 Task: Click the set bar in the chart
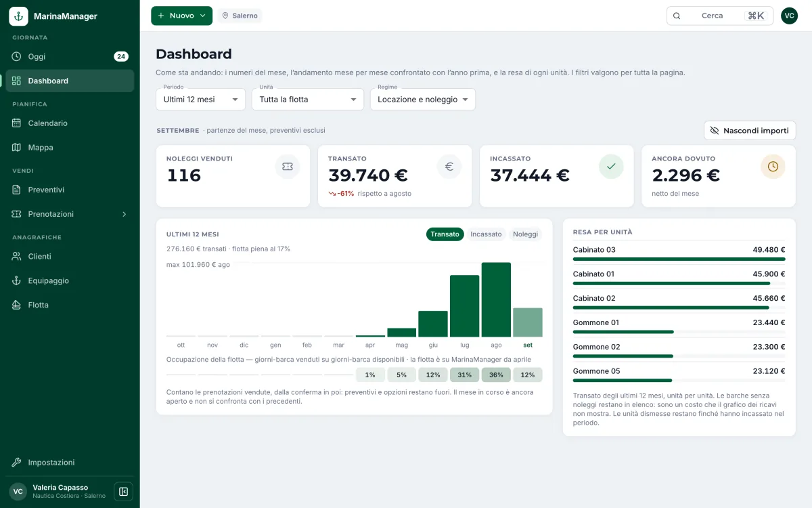click(528, 322)
